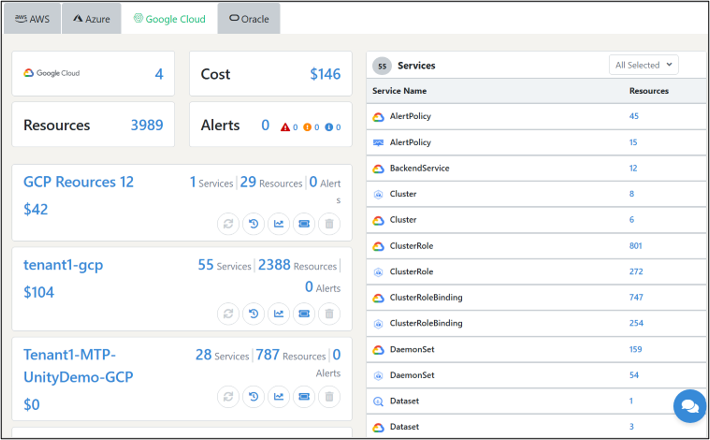
Task: Open the Oracle tab
Action: point(249,19)
